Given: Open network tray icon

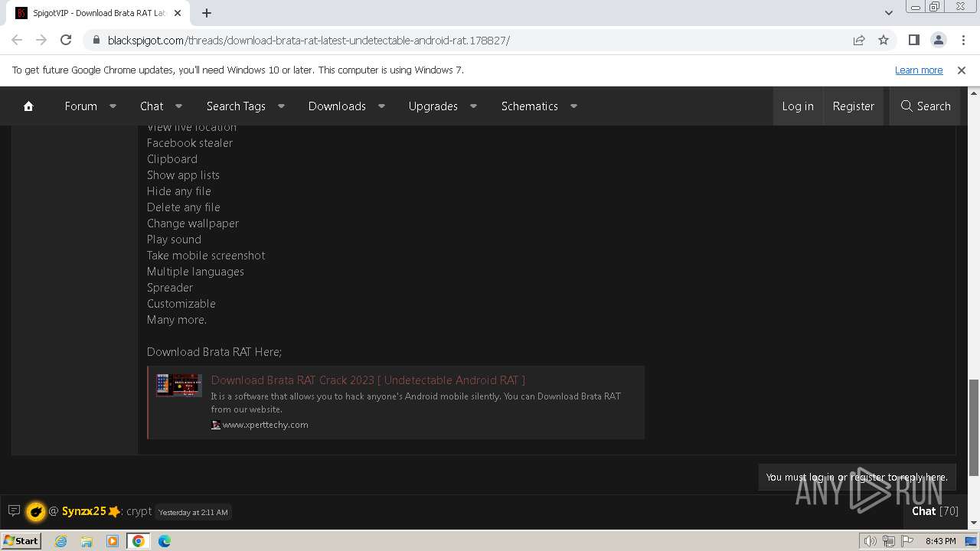Looking at the screenshot, I should (888, 541).
